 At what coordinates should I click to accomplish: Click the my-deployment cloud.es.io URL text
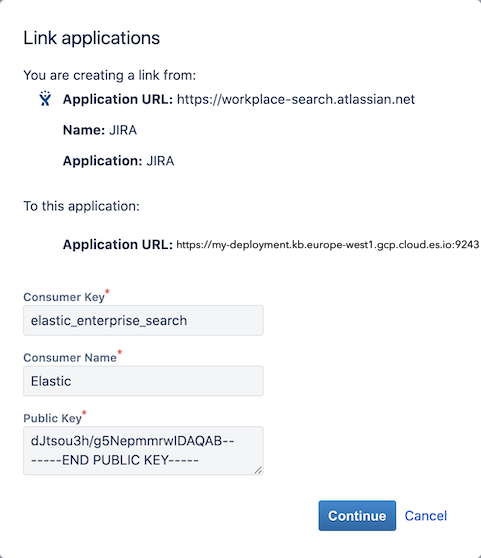pyautogui.click(x=328, y=244)
